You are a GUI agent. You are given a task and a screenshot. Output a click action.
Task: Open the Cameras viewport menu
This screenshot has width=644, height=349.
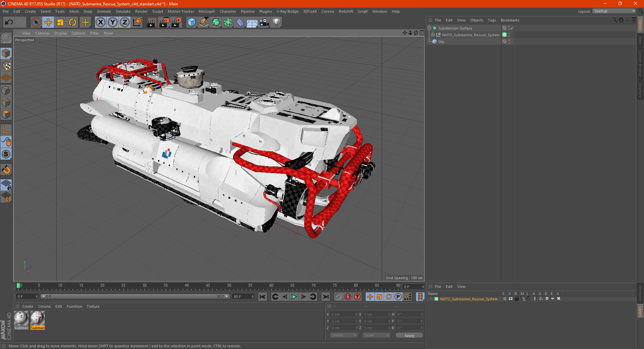42,33
